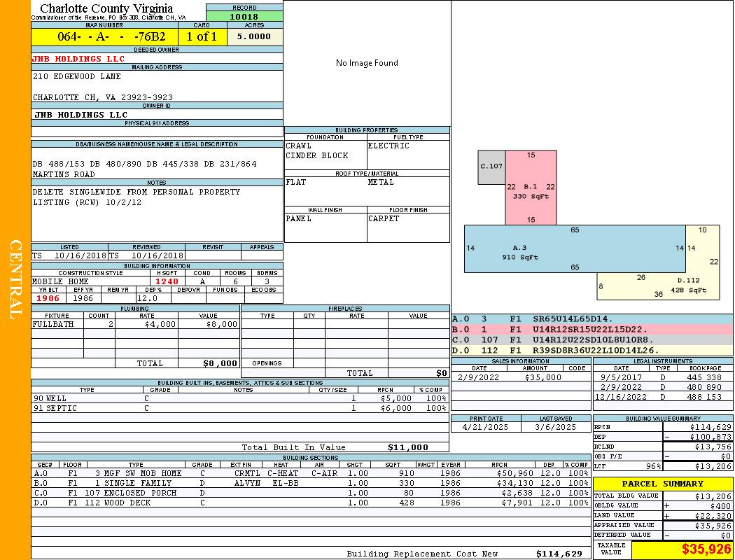Click the notes text about deleting singlewide
This screenshot has height=560, width=735.
pyautogui.click(x=136, y=197)
